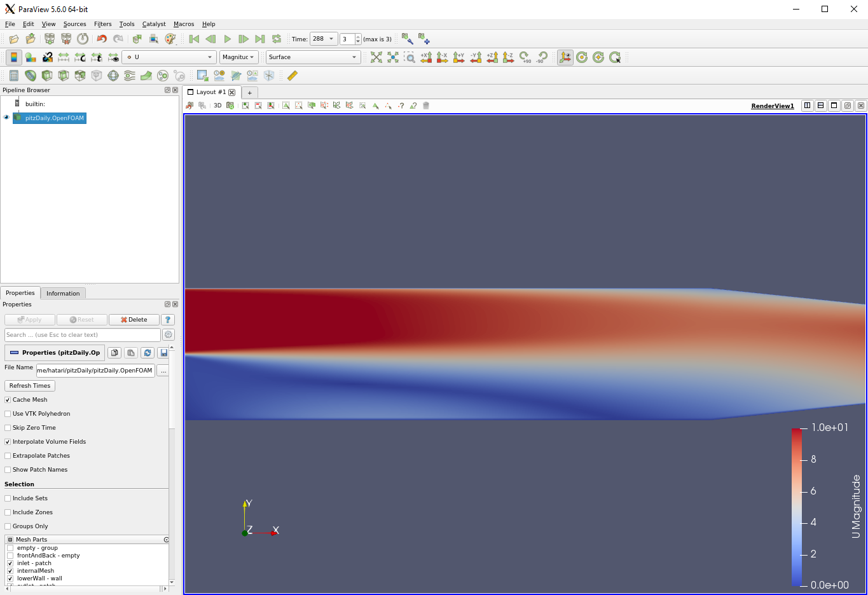
Task: Click the U Magnitude color legend bar
Action: pyautogui.click(x=797, y=507)
